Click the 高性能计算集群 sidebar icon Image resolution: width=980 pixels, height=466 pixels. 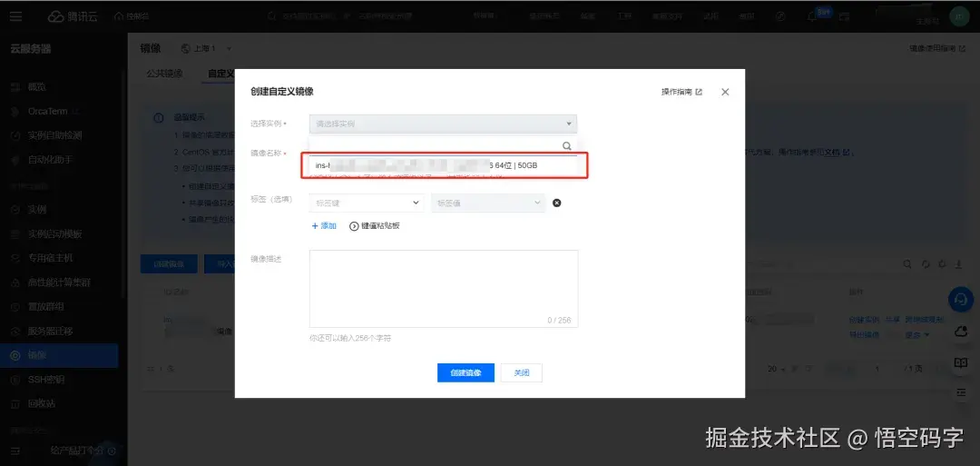[x=15, y=283]
